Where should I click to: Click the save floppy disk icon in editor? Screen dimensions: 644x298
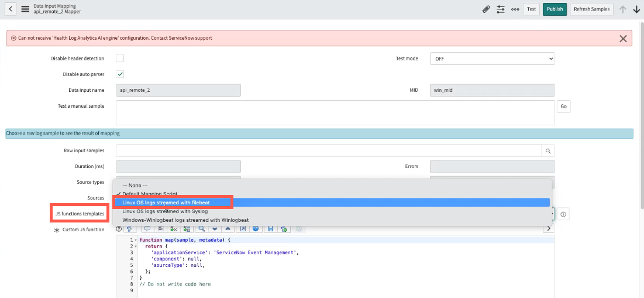[270, 229]
